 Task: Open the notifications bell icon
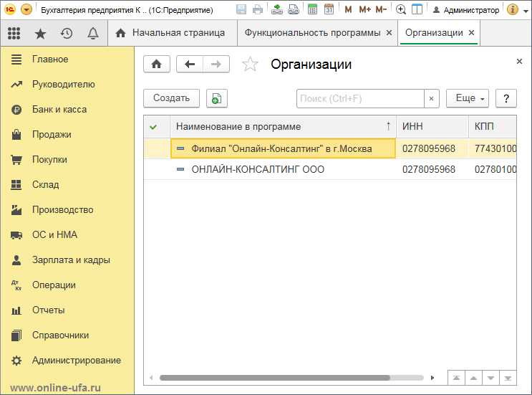93,33
